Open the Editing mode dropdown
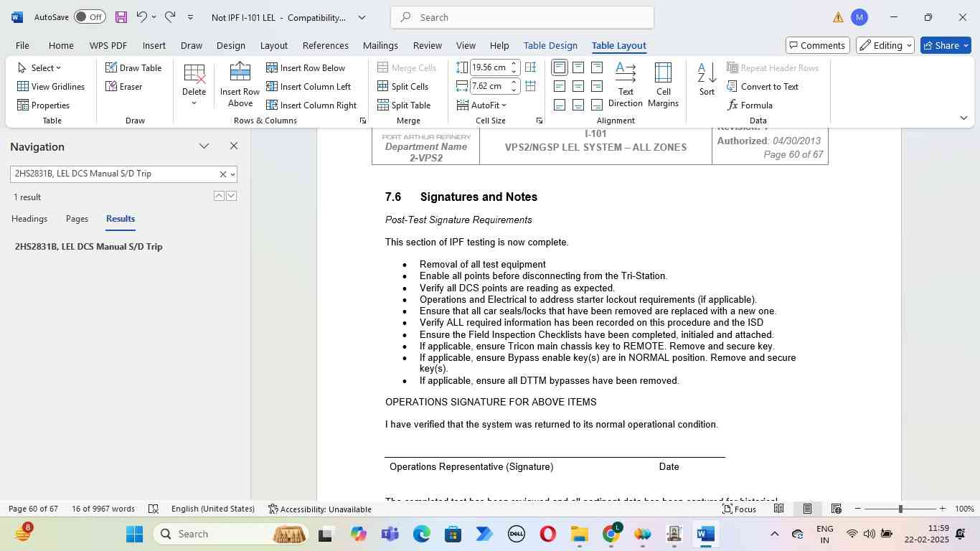980x551 pixels. click(x=886, y=45)
